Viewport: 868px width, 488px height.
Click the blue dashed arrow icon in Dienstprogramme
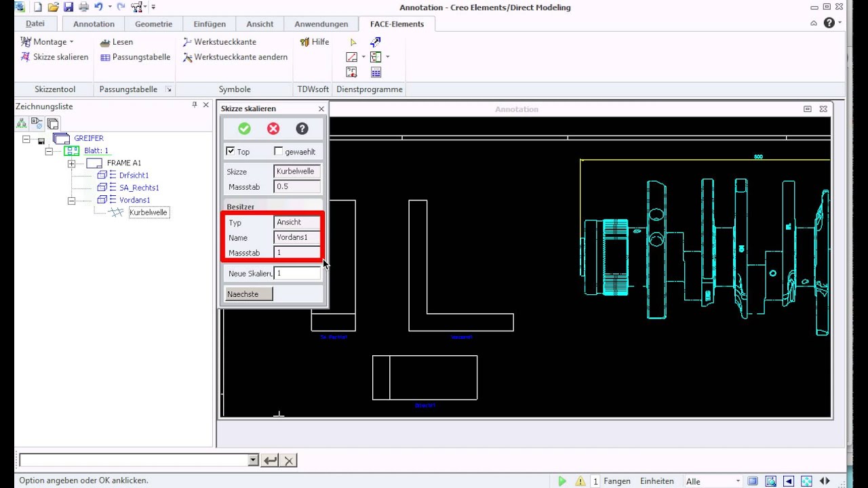pos(376,42)
